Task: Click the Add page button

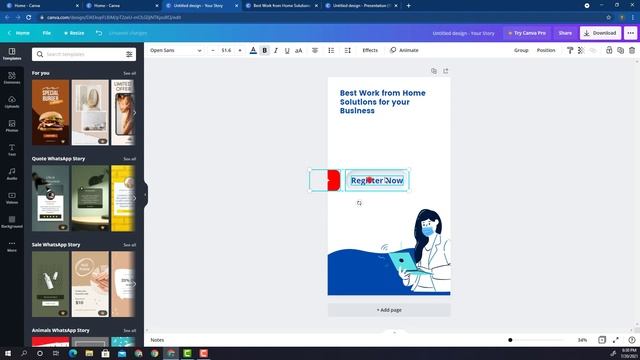Action: tap(389, 310)
